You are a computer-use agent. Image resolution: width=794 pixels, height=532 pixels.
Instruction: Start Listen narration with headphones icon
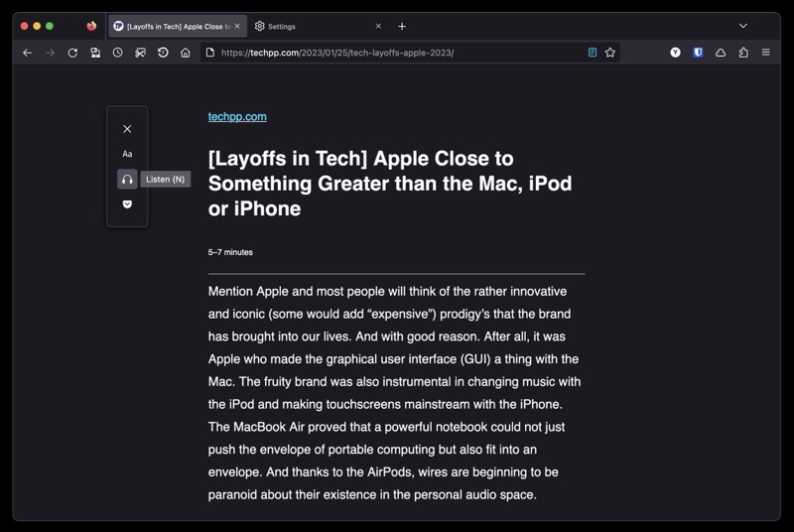coord(127,180)
